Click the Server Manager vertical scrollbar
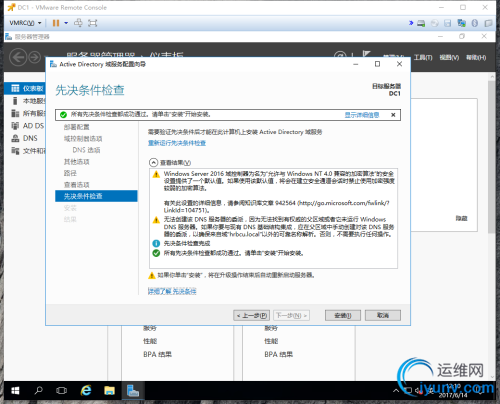 [491, 157]
